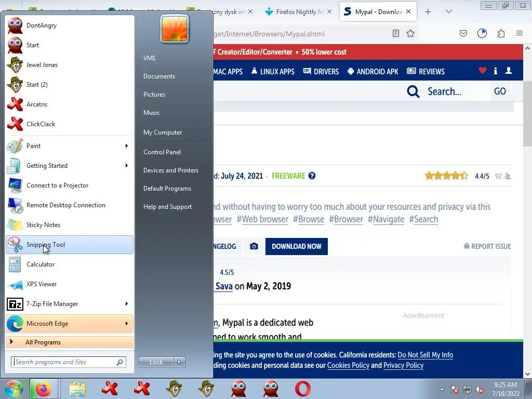Click the GO search button
Viewport: 532px width, 399px height.
[x=500, y=91]
